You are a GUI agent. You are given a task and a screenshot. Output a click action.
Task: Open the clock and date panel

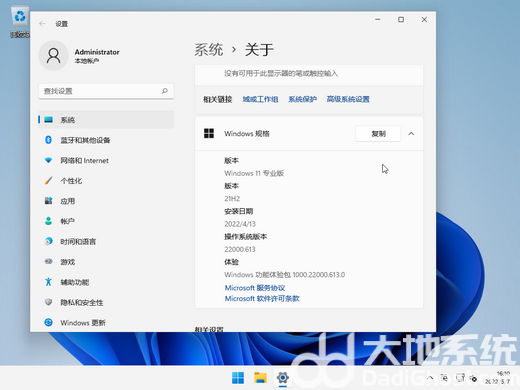tap(497, 378)
